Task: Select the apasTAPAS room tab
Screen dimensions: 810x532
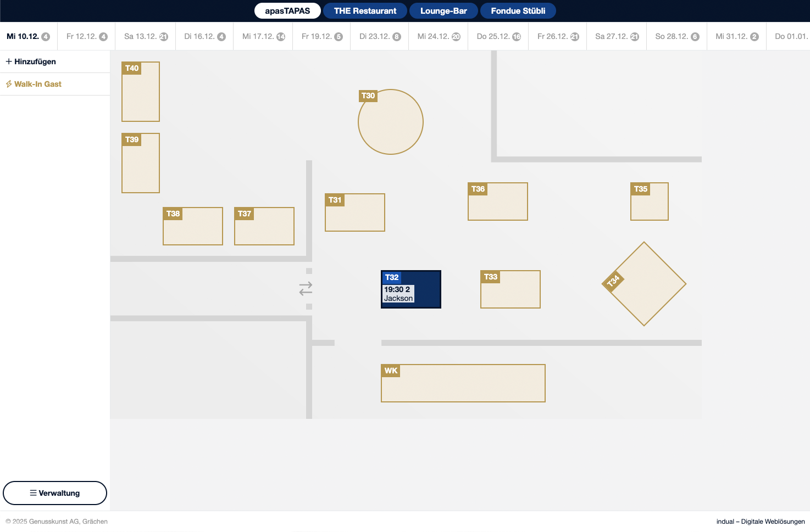Action: coord(287,11)
